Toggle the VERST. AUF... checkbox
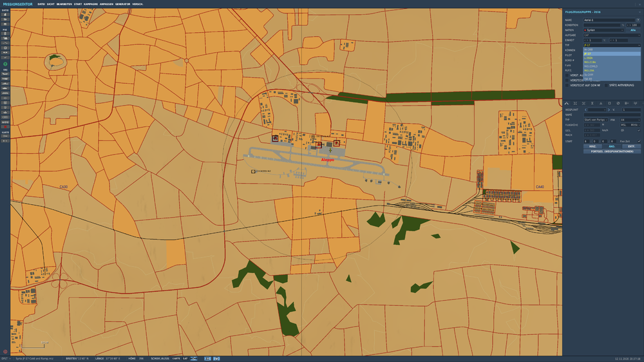 pos(567,75)
